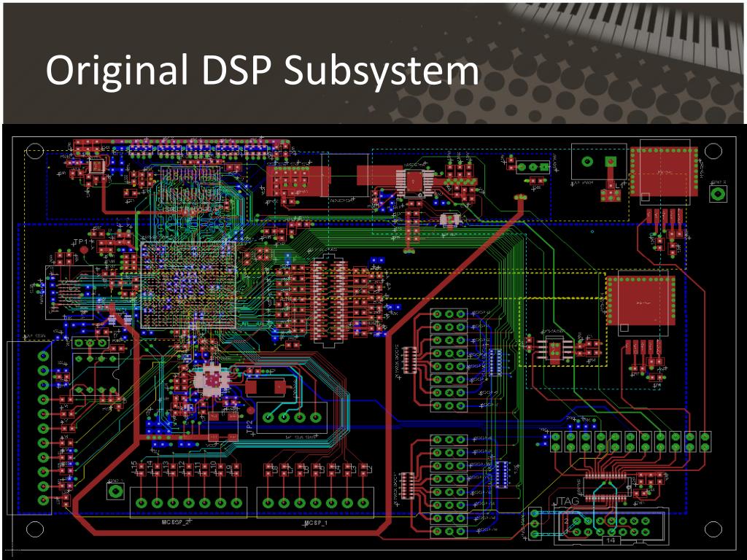The width and height of the screenshot is (747, 560).
Task: Select the L11 inductor label
Action: [x=197, y=467]
